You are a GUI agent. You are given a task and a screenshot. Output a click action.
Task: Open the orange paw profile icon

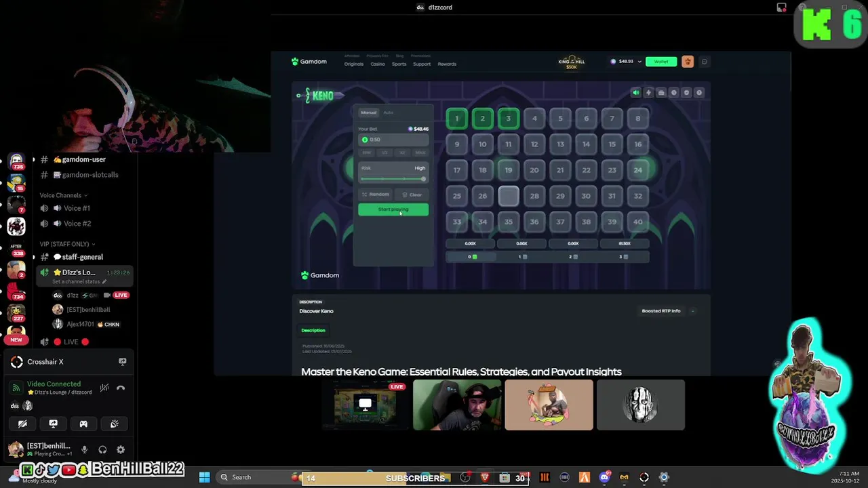click(688, 62)
